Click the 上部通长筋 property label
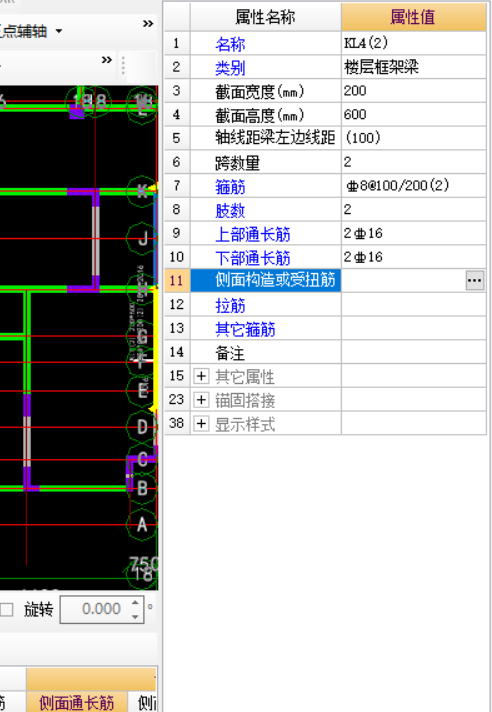Screen dimensions: 492x712 coord(253,234)
